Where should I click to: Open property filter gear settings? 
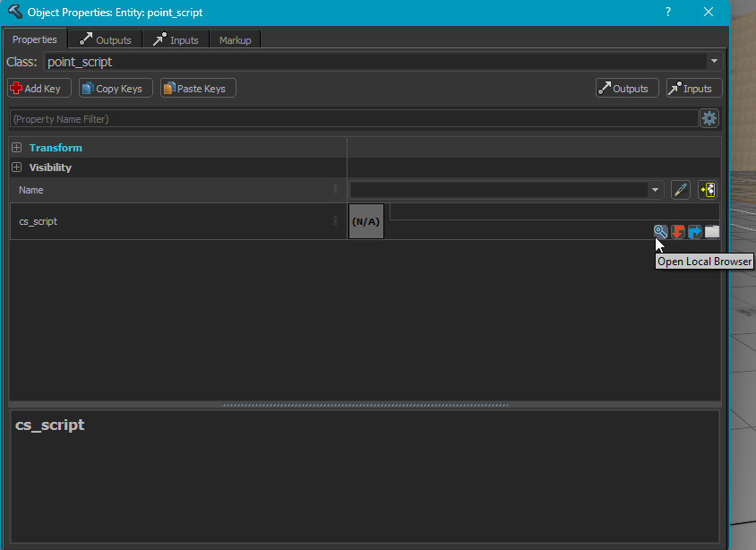(x=709, y=118)
